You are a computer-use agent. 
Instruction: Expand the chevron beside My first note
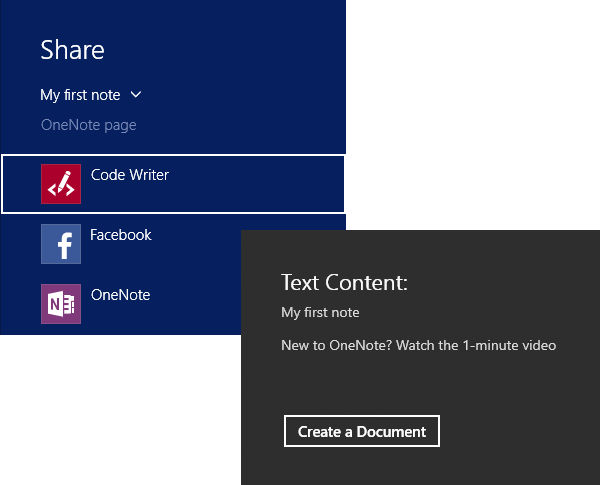(136, 95)
